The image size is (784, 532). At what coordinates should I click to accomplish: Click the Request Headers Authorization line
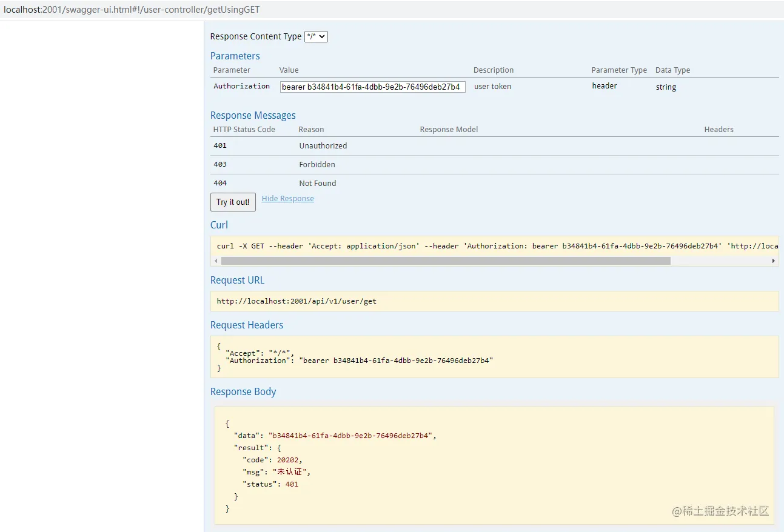[360, 361]
